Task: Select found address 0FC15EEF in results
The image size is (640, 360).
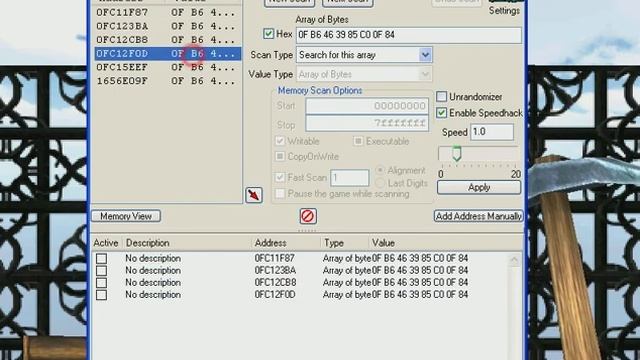Action: pos(167,67)
